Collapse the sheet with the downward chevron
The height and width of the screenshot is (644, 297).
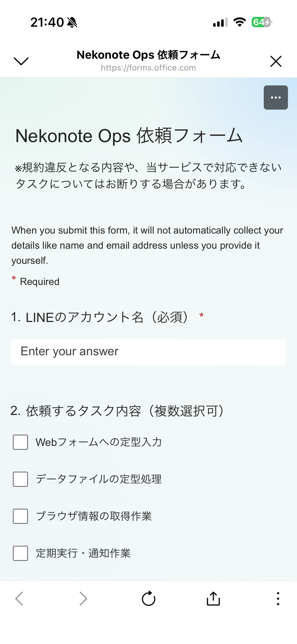[x=21, y=61]
